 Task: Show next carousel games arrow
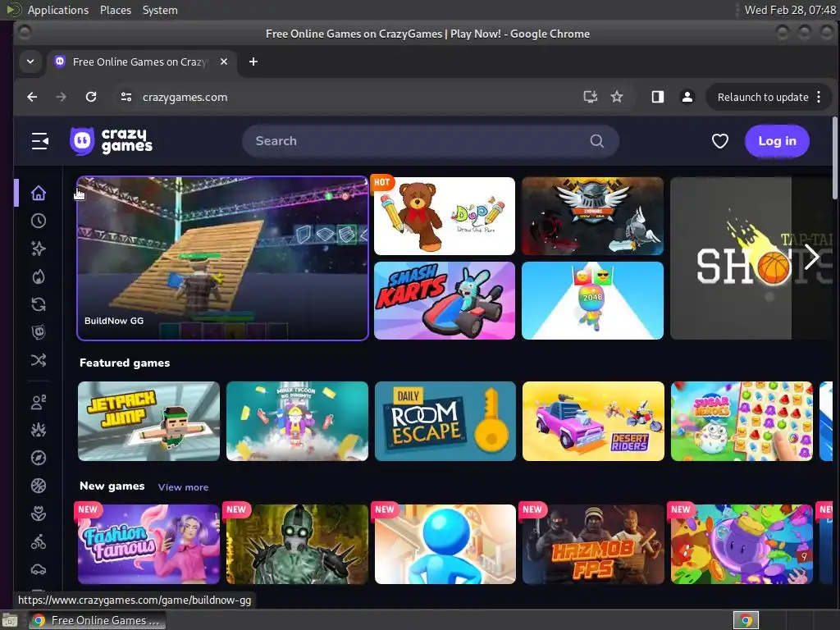(x=811, y=257)
